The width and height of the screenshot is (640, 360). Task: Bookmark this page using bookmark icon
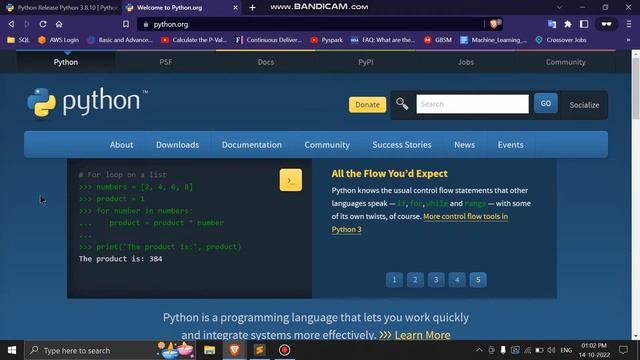(126, 24)
